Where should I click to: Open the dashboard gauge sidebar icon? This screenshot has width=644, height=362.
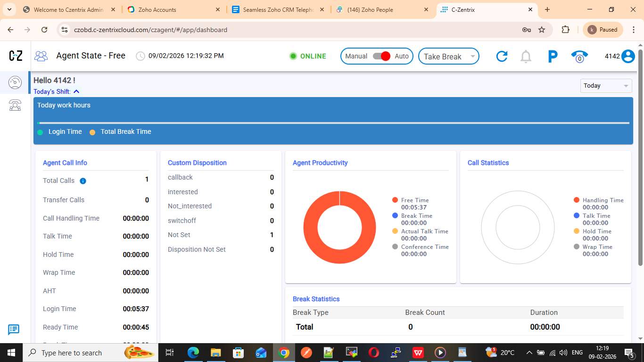tap(15, 83)
